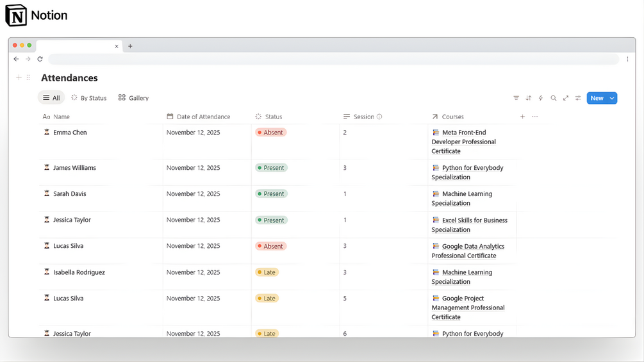Open view settings sliders icon
Screen dimensions: 644x362
pyautogui.click(x=578, y=98)
